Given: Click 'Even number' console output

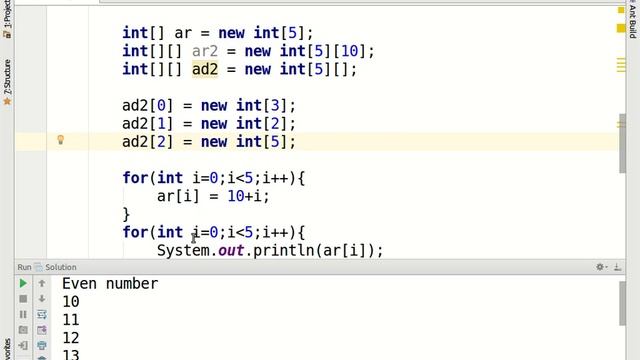Looking at the screenshot, I should 110,284.
